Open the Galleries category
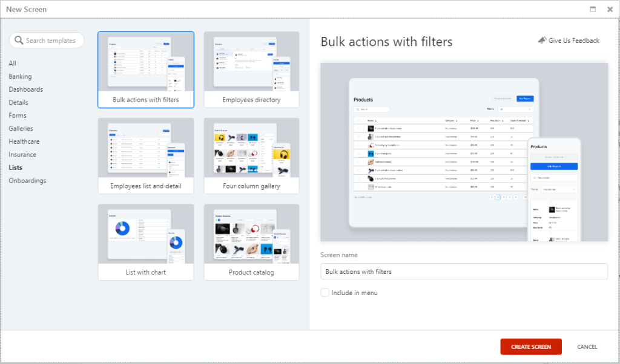 21,128
